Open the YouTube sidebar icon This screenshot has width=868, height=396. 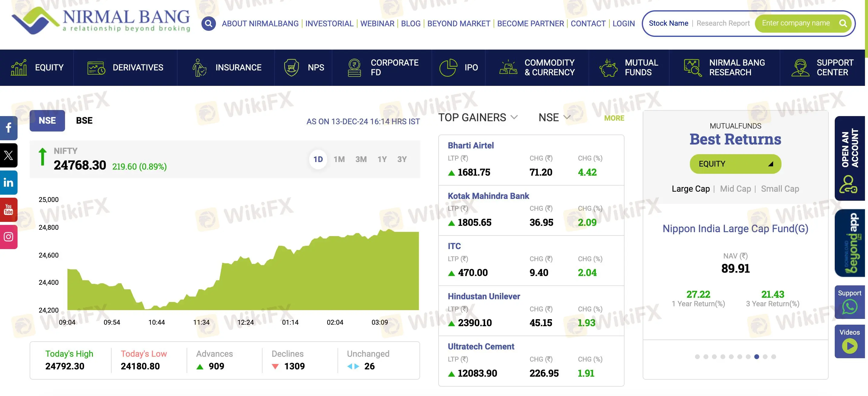(x=8, y=209)
